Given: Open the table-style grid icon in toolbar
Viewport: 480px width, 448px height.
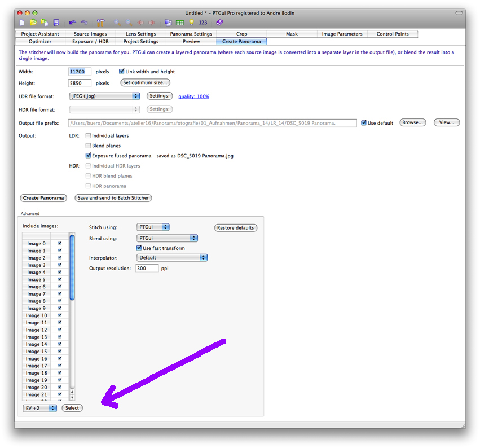Looking at the screenshot, I should (x=179, y=23).
